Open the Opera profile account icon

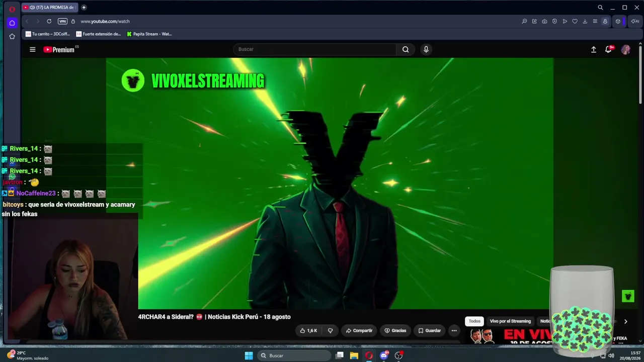click(605, 21)
